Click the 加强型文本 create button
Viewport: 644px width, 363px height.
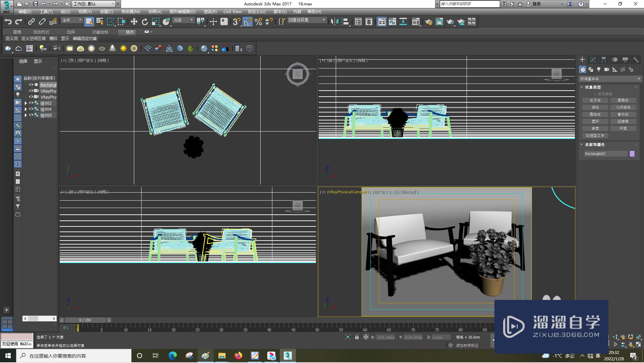[595, 136]
